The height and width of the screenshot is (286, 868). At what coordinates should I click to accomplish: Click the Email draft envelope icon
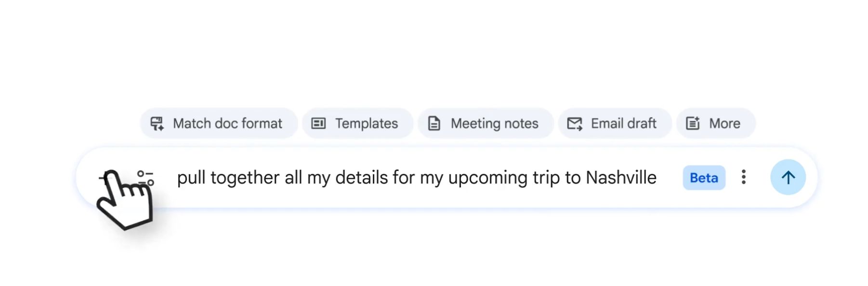574,124
